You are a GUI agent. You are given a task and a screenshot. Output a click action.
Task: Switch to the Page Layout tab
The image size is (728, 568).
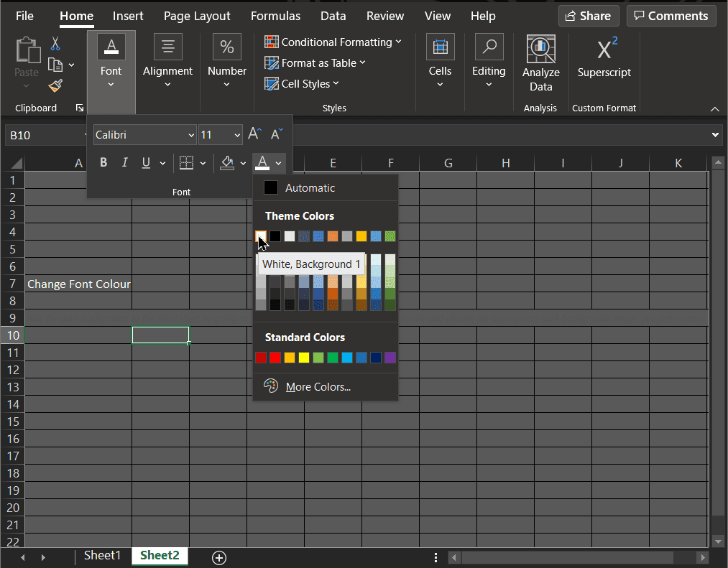[197, 16]
